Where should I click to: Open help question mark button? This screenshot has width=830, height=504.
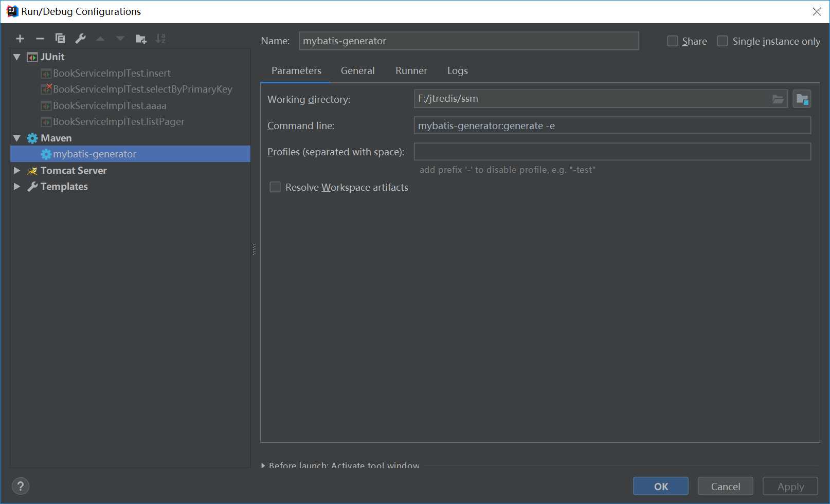click(21, 486)
